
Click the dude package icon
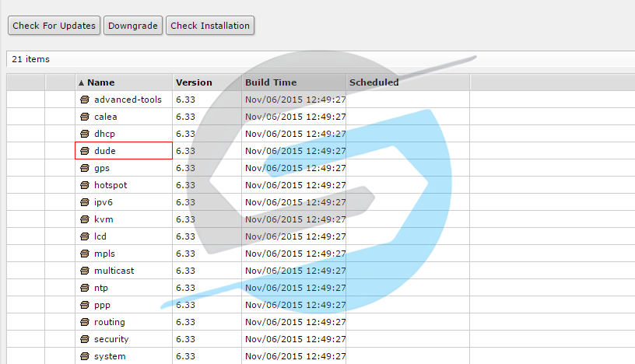[x=85, y=151]
